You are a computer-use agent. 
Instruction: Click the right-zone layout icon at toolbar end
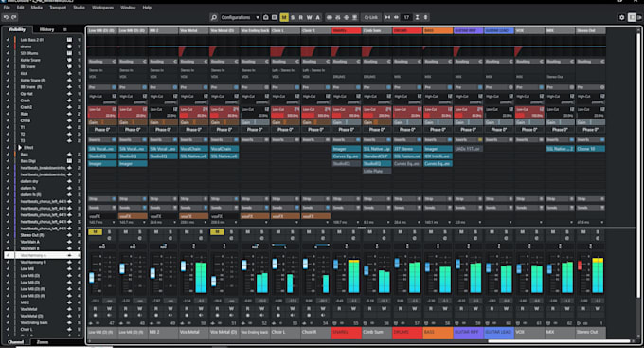[x=639, y=17]
